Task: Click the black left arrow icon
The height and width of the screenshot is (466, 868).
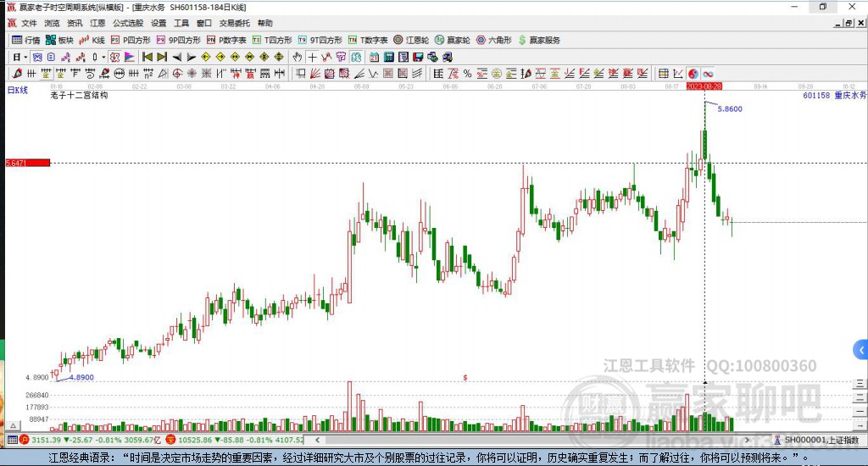Action: (176, 57)
